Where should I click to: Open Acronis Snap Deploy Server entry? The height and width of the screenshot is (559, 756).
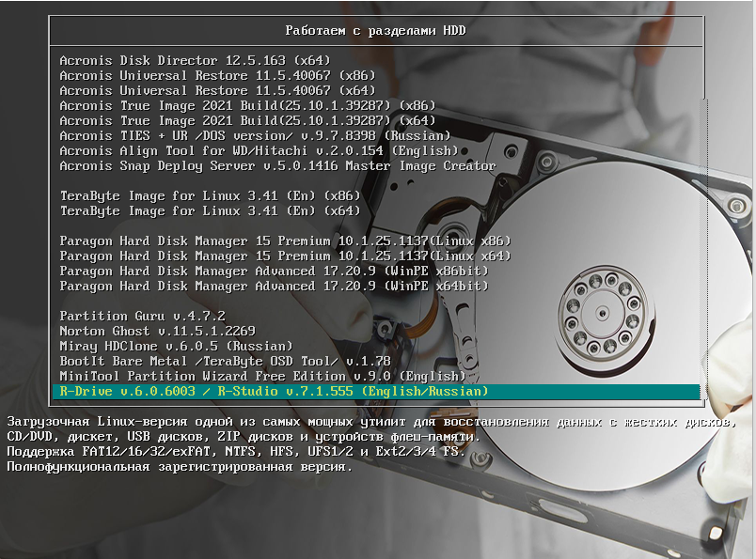click(x=277, y=165)
